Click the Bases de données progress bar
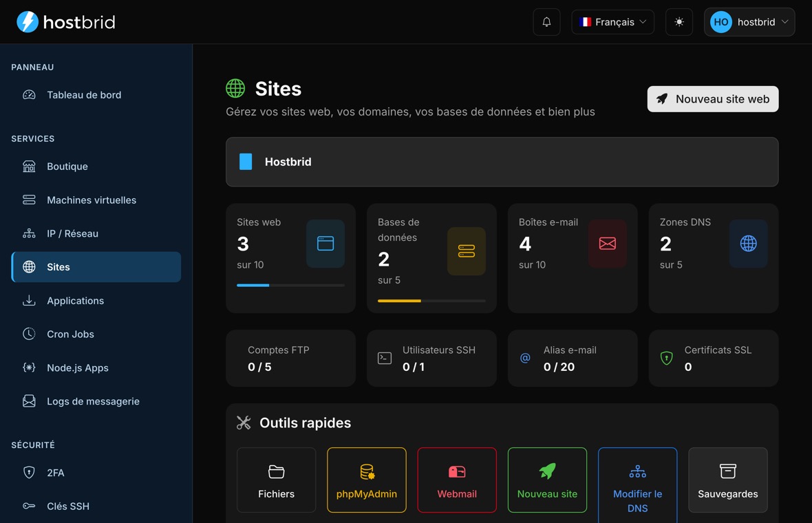812x523 pixels. click(431, 301)
